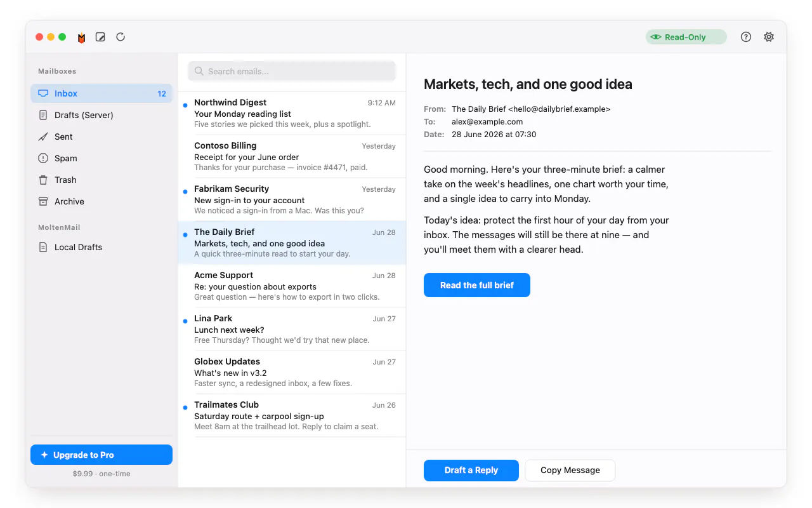The image size is (812, 508).
Task: Click the message title Markets, tech, and one good idea
Action: point(528,84)
